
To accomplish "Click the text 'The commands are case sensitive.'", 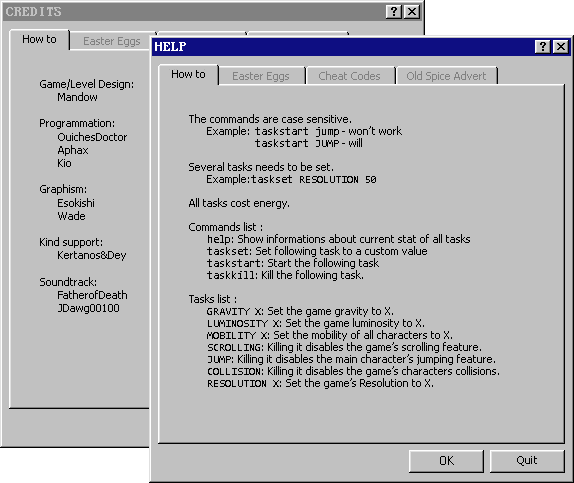I will [270, 119].
